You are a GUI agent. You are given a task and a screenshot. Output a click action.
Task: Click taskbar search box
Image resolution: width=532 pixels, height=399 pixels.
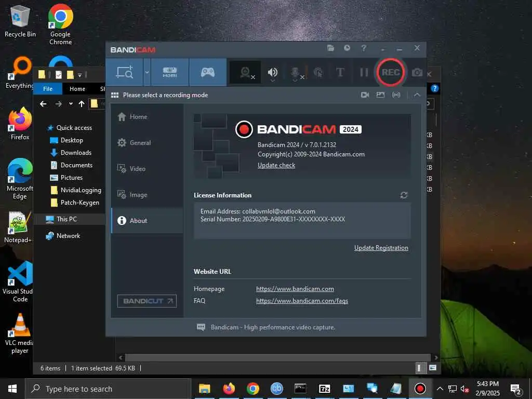(108, 389)
